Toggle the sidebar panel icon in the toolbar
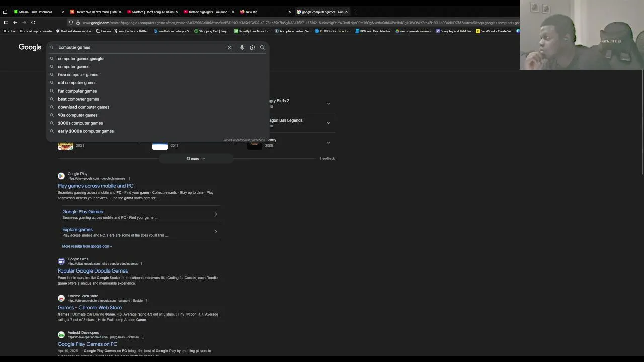644x362 pixels. click(6, 22)
